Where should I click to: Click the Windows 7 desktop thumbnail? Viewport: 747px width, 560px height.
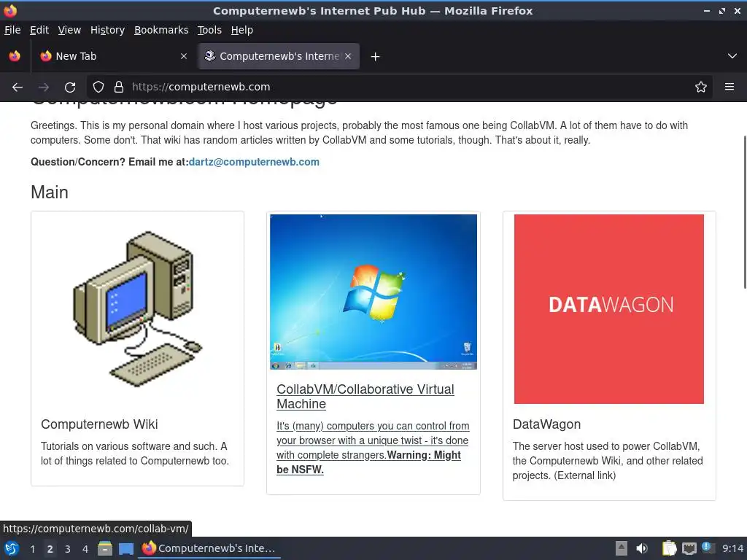click(373, 292)
